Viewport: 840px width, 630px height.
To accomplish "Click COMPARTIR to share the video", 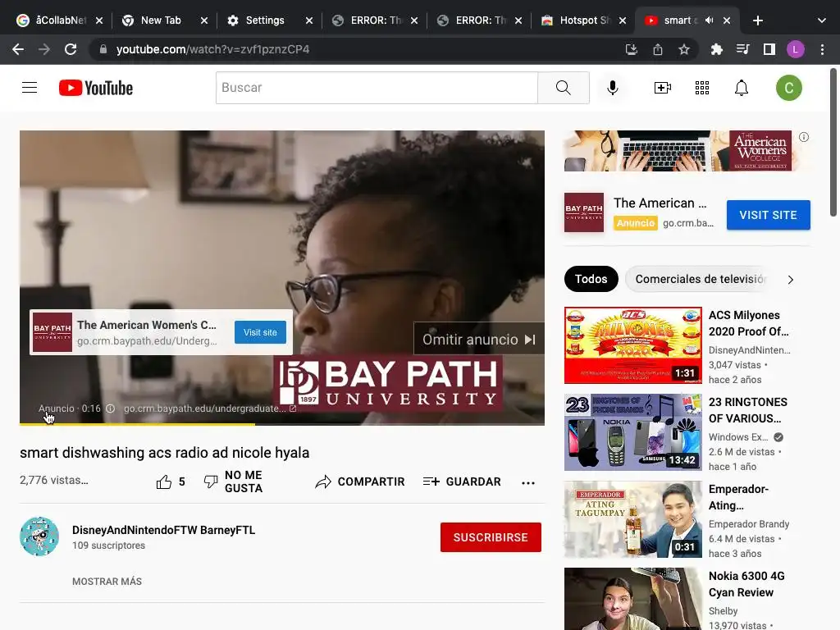I will click(360, 482).
